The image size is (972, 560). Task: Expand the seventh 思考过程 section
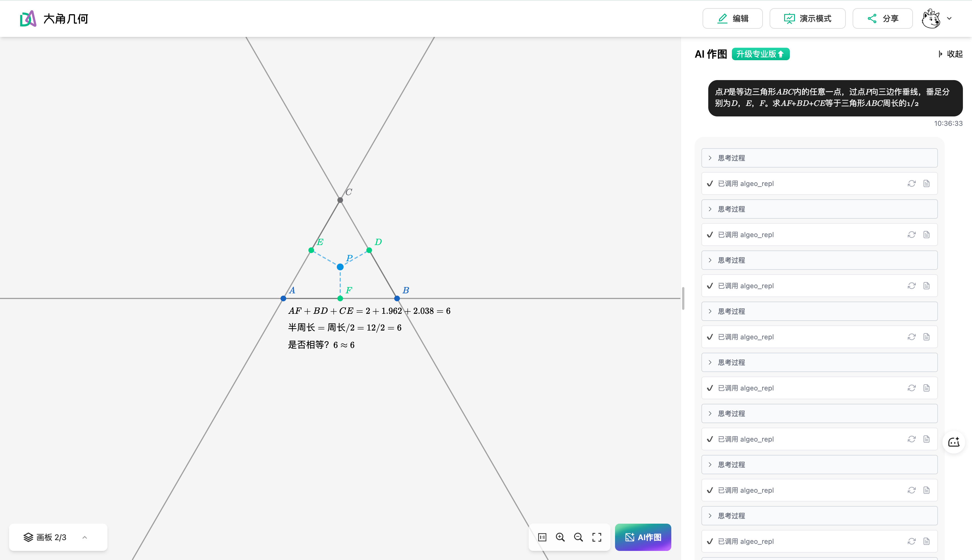819,465
